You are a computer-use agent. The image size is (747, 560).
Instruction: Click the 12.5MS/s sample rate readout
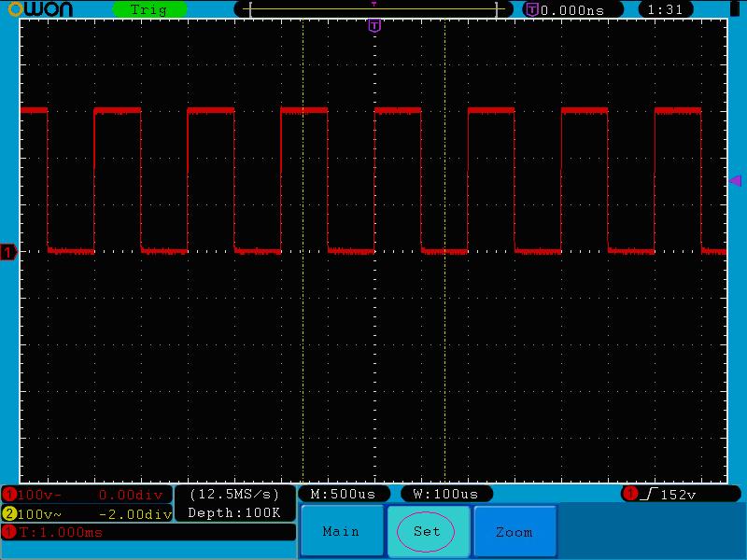pos(234,494)
